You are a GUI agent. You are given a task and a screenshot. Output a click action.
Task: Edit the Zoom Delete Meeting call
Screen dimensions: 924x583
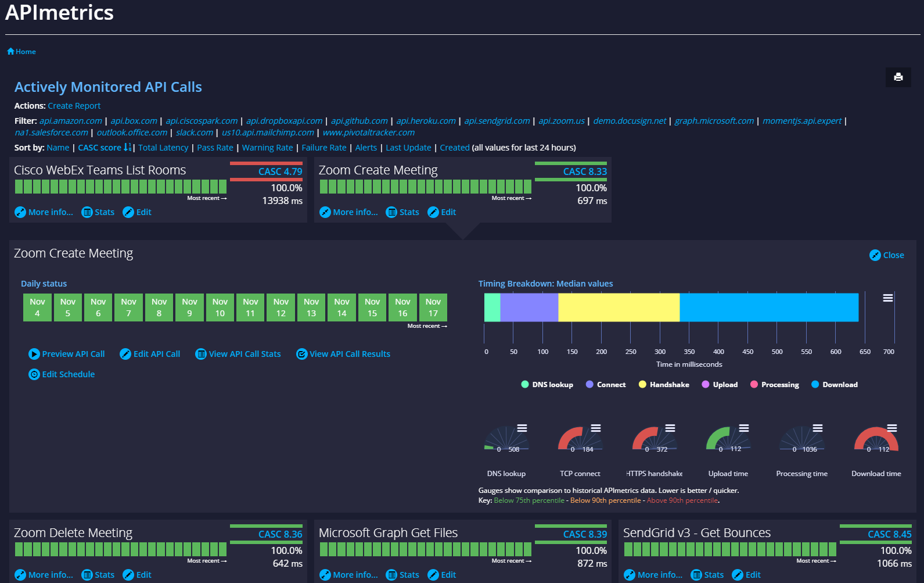(137, 575)
